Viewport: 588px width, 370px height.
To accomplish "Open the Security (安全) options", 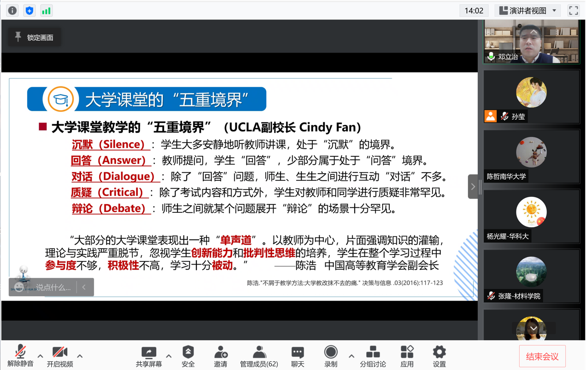I will (x=188, y=356).
